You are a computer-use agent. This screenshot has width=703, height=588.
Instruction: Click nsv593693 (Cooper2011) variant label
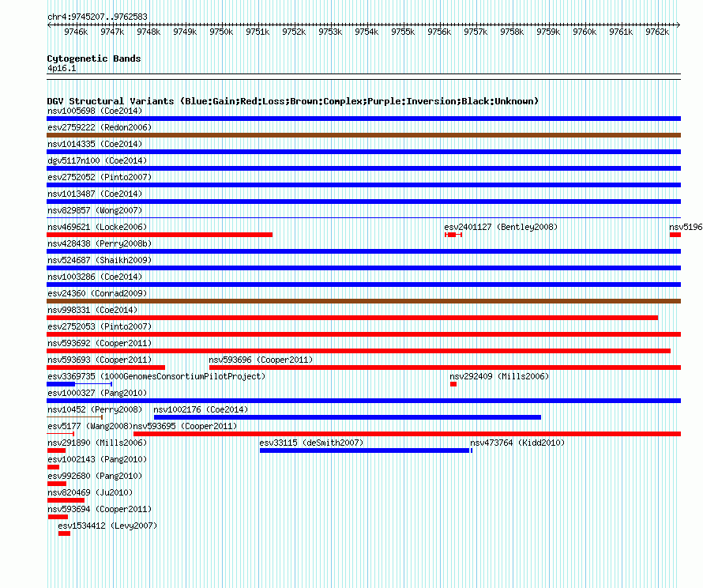(100, 360)
